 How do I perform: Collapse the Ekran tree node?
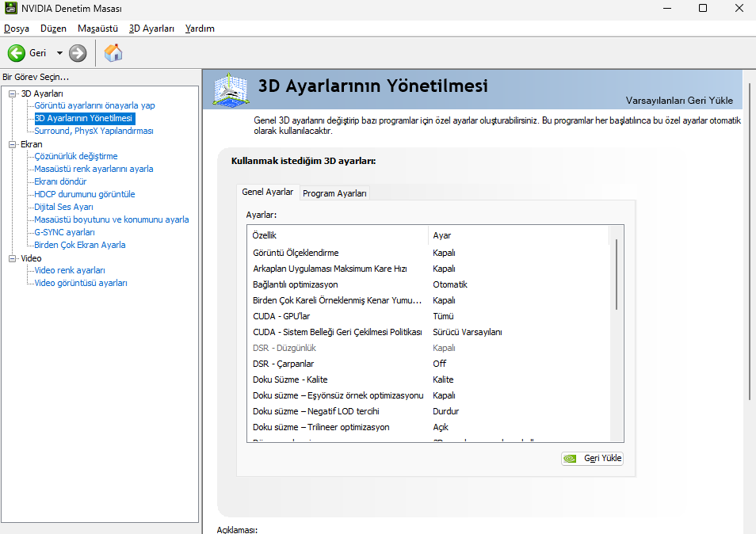coord(13,144)
